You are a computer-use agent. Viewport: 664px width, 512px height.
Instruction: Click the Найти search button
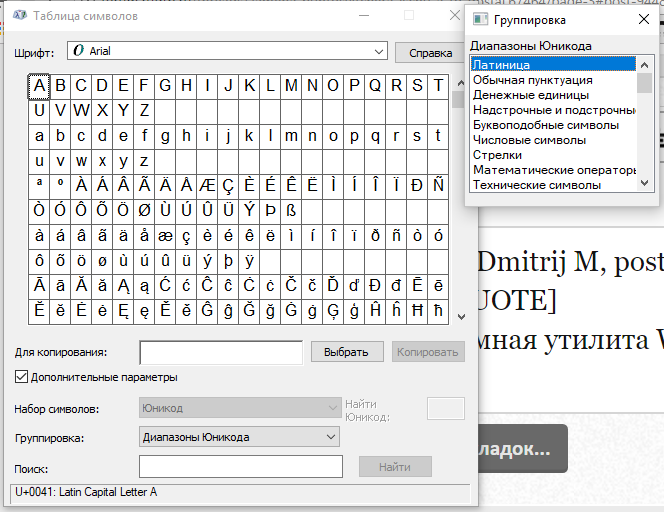click(x=395, y=467)
